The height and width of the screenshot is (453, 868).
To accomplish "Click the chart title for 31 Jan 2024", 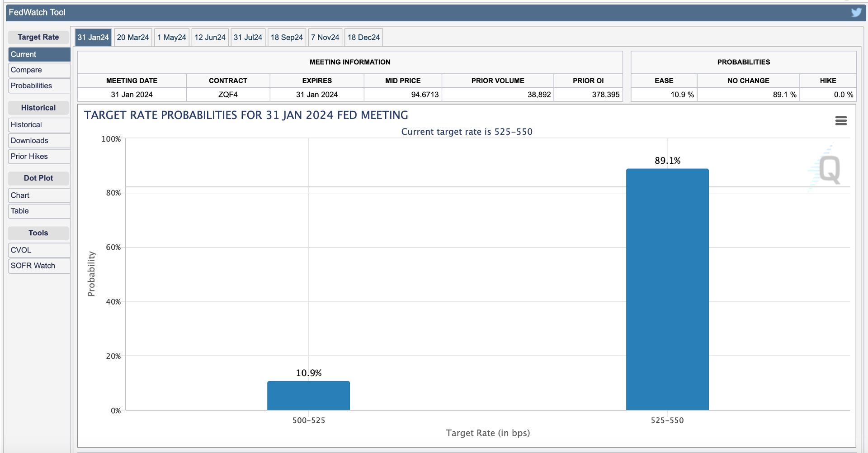I will click(x=246, y=115).
